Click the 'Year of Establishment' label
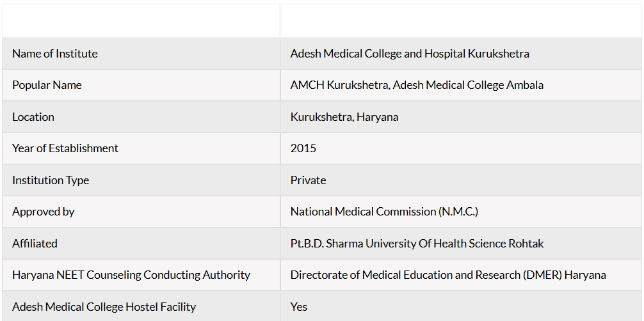The height and width of the screenshot is (321, 644). pyautogui.click(x=65, y=148)
